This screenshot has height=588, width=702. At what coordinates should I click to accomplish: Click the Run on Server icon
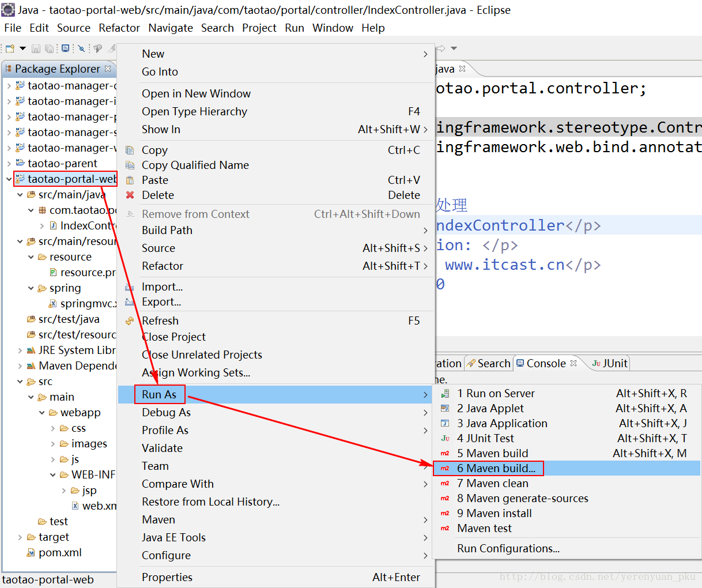pyautogui.click(x=445, y=393)
